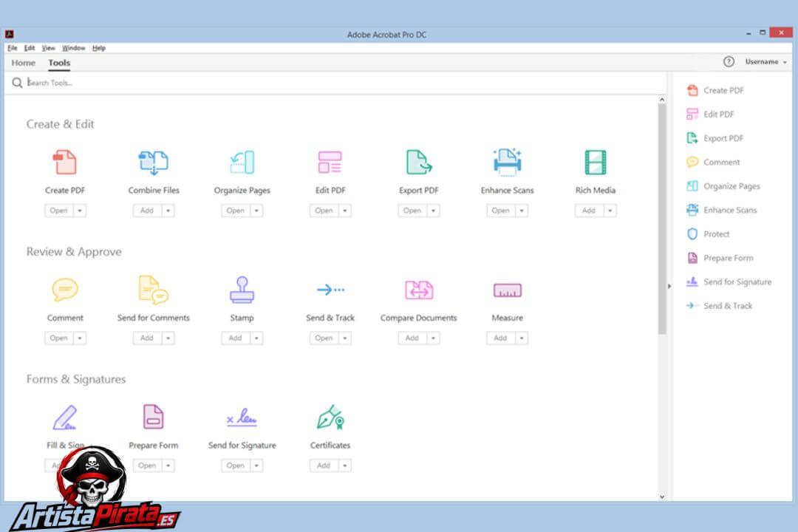Click the scrollbar down arrow
This screenshot has height=532, width=798.
(x=661, y=497)
